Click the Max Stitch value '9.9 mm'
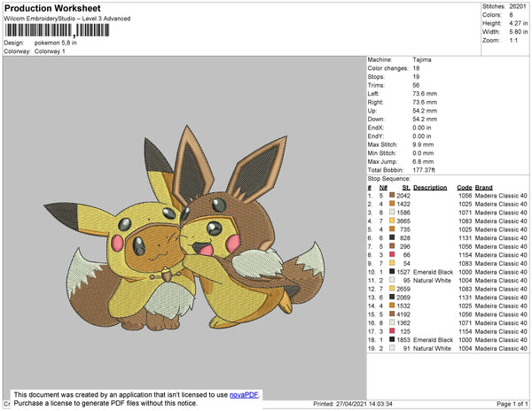The image size is (532, 411). point(423,144)
